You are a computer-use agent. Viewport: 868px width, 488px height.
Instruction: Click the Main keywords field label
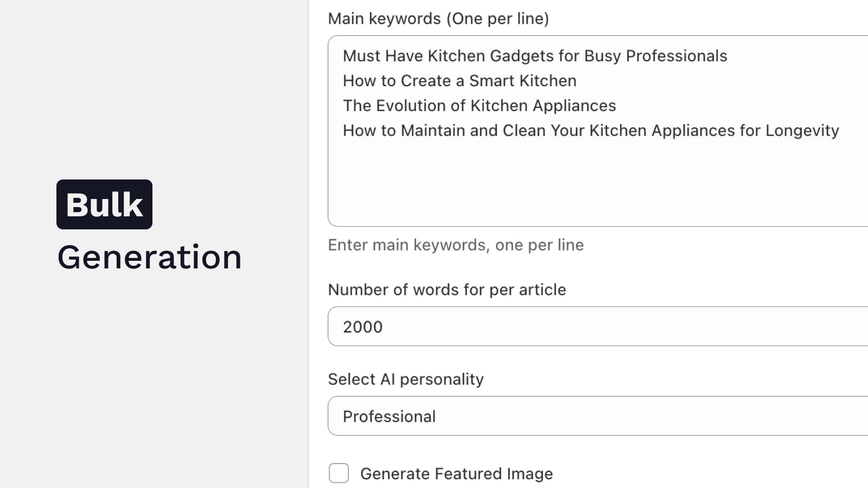pos(438,18)
